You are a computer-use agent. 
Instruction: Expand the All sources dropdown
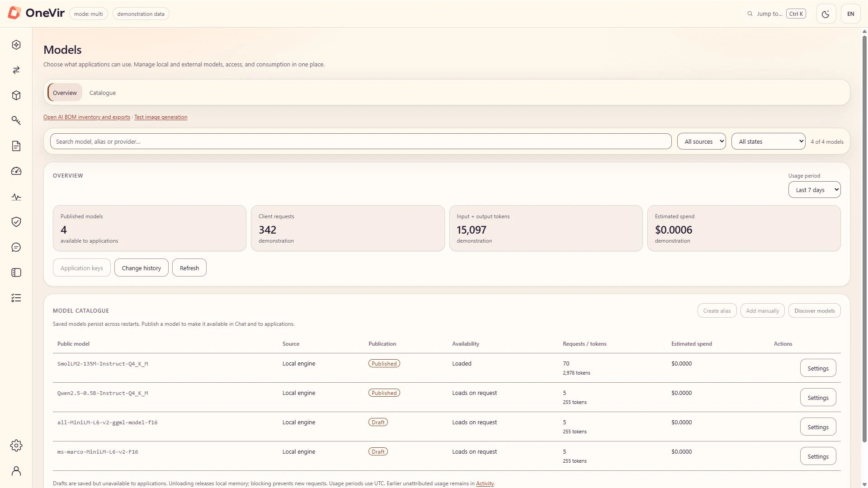coord(702,141)
